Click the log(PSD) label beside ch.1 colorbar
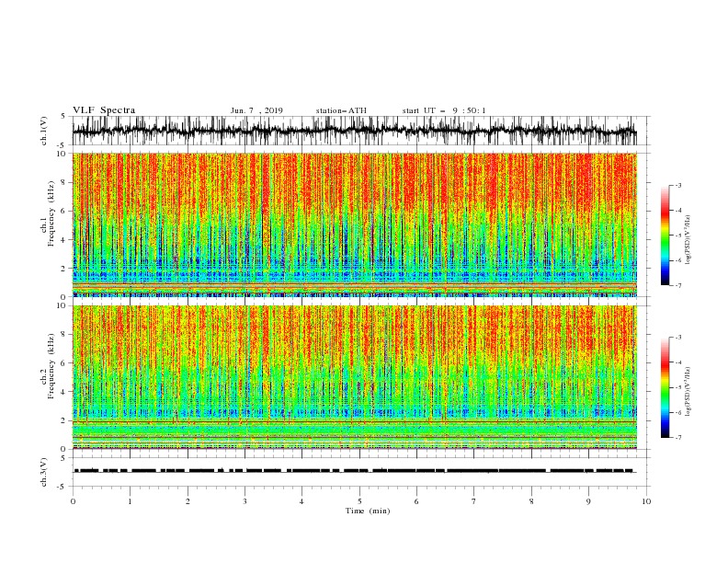 688,240
